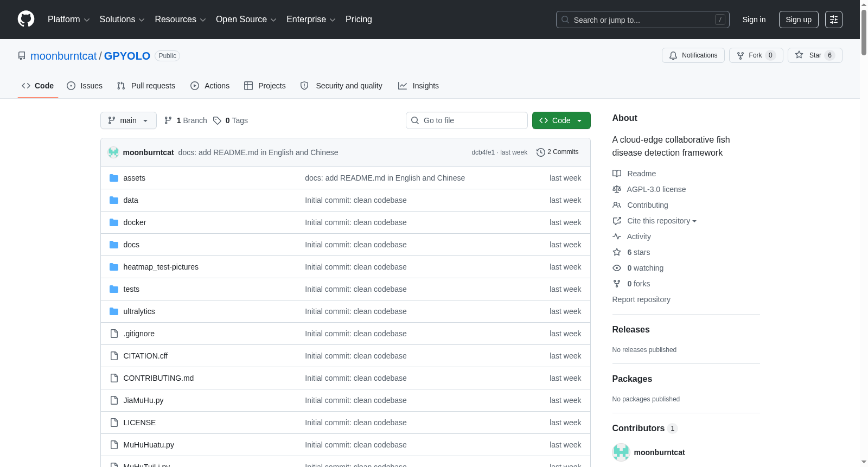
Task: Open the GPYOLO repository link
Action: [127, 56]
